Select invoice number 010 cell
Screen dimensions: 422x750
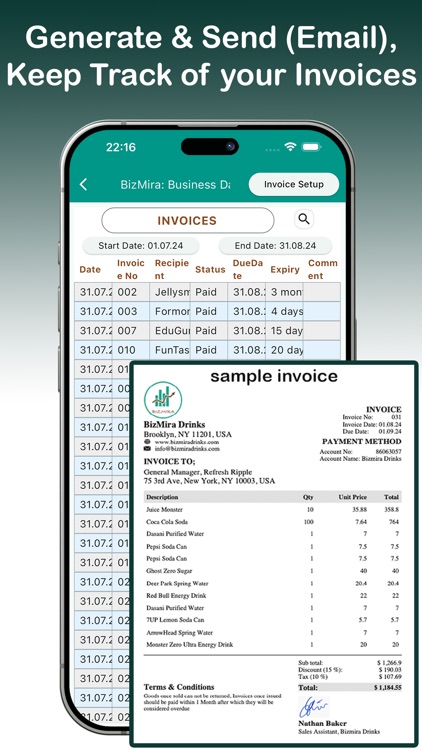[x=131, y=350]
